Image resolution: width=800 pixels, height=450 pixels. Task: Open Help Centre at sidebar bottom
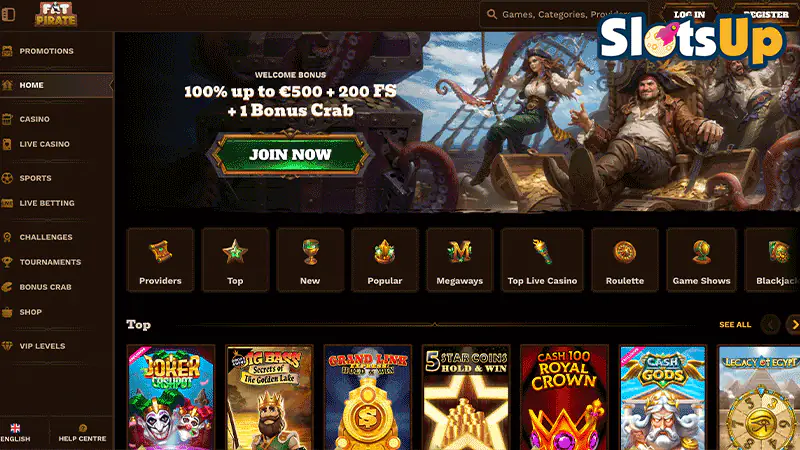[82, 433]
